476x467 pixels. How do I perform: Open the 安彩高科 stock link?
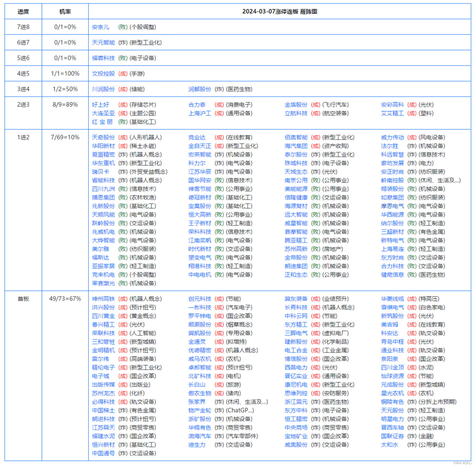pos(392,105)
